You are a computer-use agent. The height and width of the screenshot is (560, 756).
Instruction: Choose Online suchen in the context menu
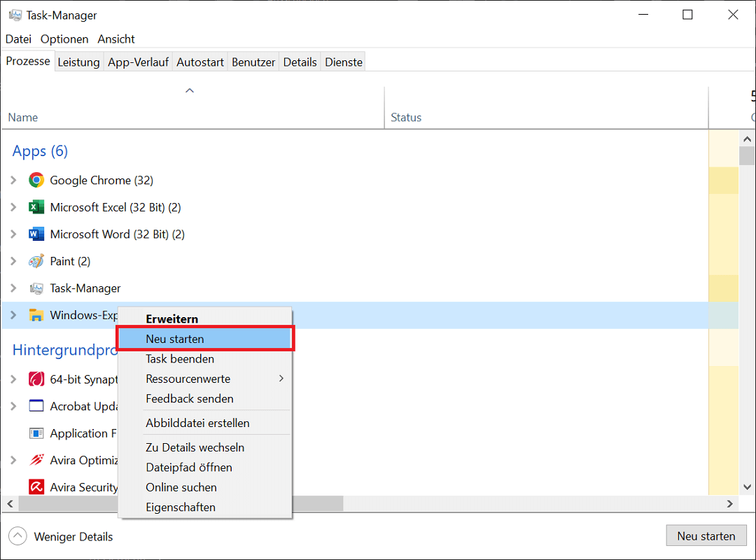pyautogui.click(x=205, y=487)
